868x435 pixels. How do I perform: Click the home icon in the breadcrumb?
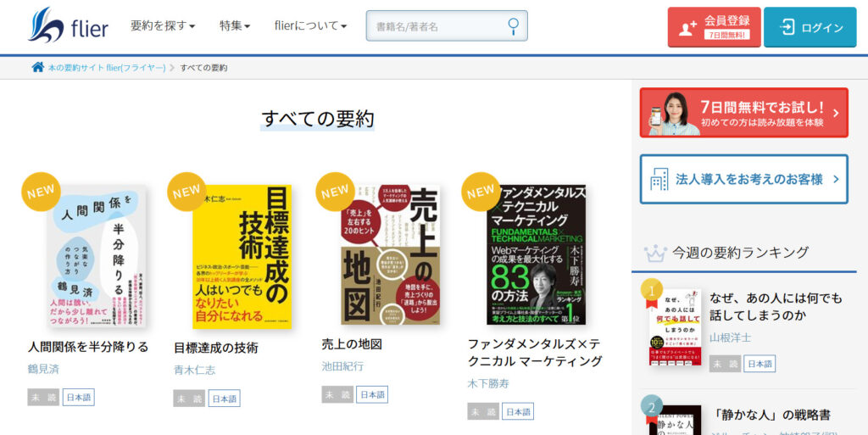[x=37, y=68]
